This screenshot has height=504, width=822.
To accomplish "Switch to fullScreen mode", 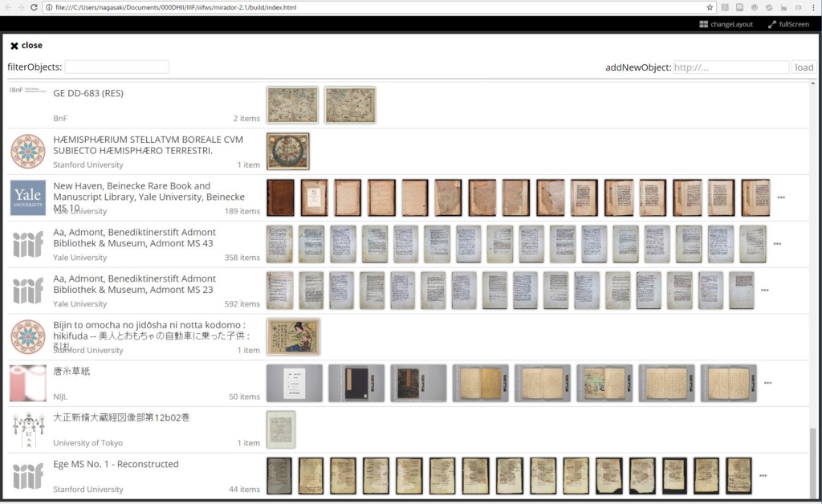I will (x=788, y=24).
